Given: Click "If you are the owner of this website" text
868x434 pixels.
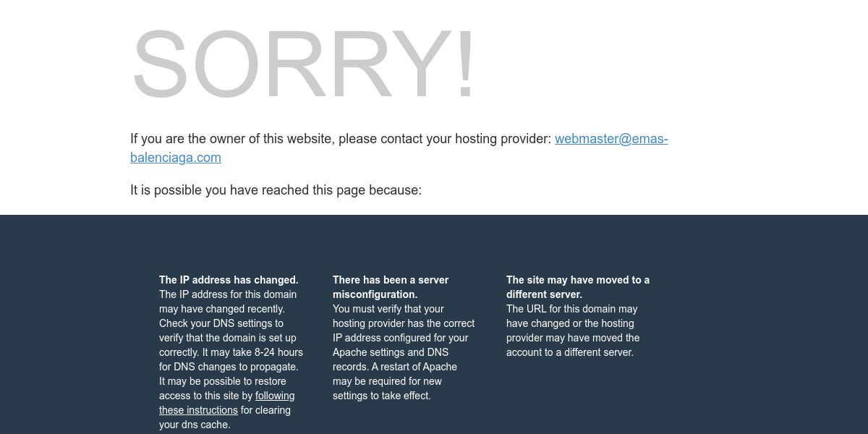Looking at the screenshot, I should point(230,139).
